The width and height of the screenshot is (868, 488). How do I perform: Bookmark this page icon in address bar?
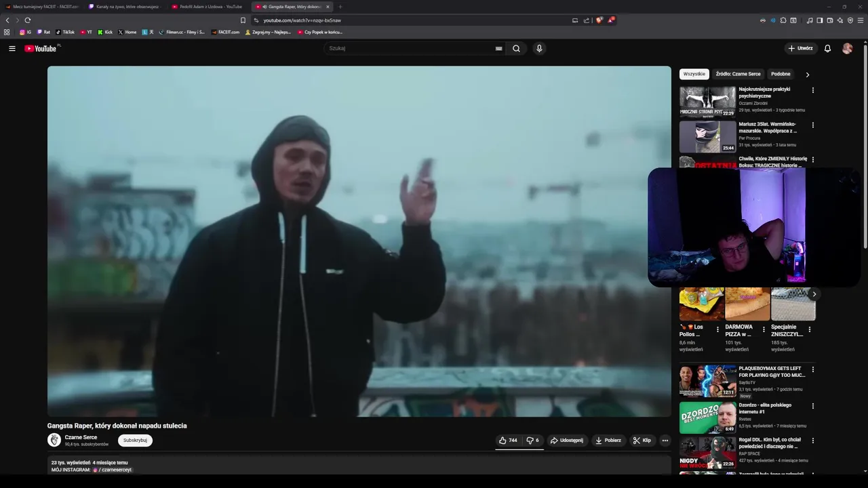pyautogui.click(x=243, y=20)
